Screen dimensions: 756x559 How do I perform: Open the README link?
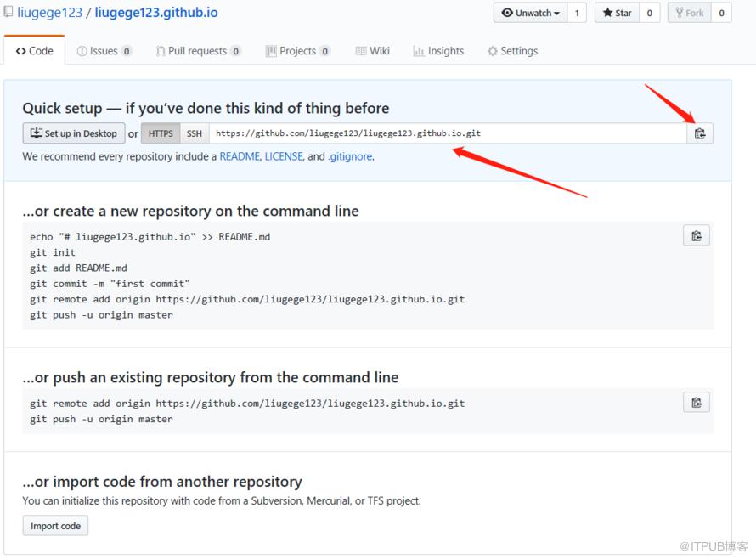(240, 157)
